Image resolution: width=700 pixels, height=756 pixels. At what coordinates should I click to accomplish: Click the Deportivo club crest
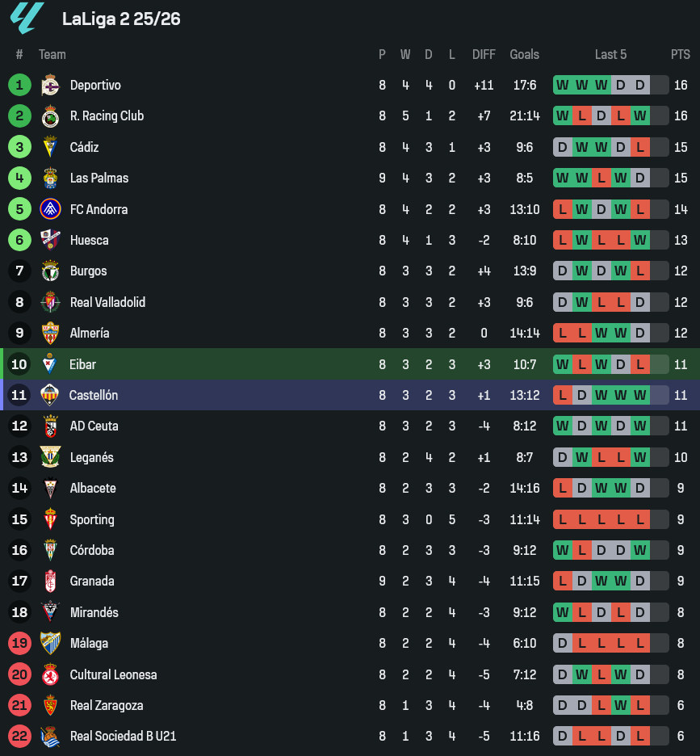pos(50,85)
